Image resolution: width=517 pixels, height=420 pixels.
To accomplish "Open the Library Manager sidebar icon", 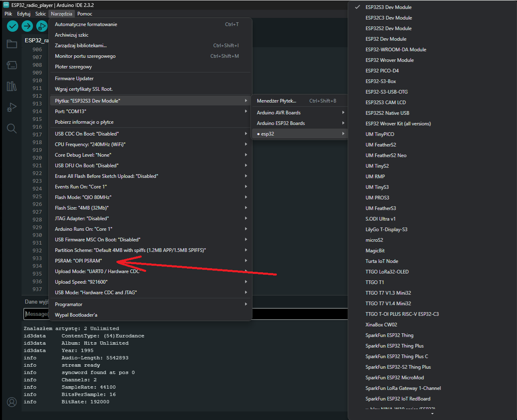I will click(x=12, y=86).
